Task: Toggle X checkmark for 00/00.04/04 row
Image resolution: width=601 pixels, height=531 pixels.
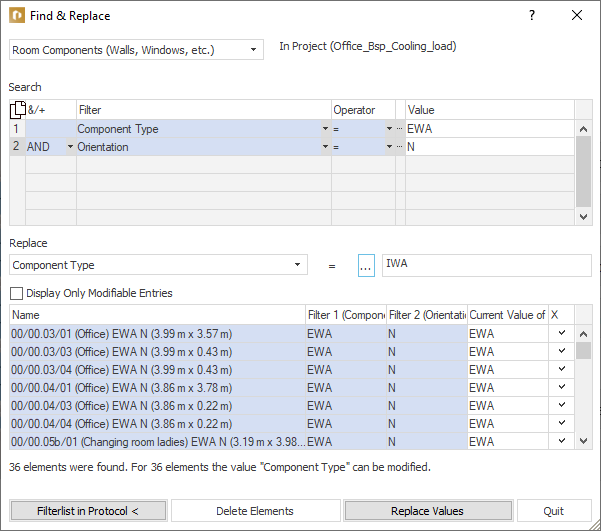Action: 562,423
